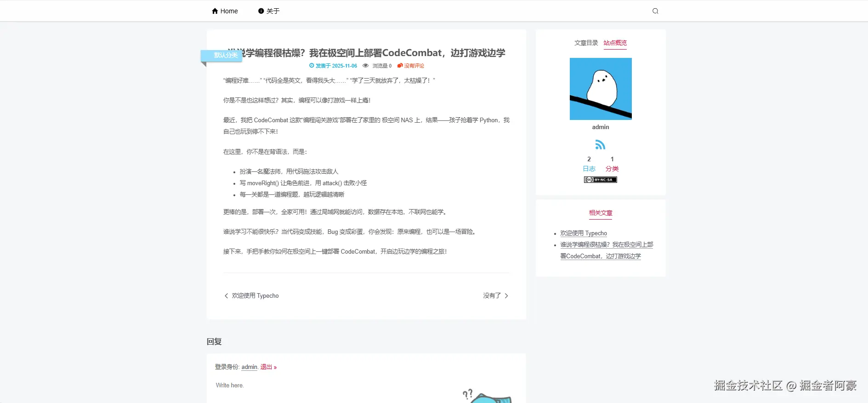The width and height of the screenshot is (868, 403).
Task: Open the RSS feed icon
Action: pos(600,145)
